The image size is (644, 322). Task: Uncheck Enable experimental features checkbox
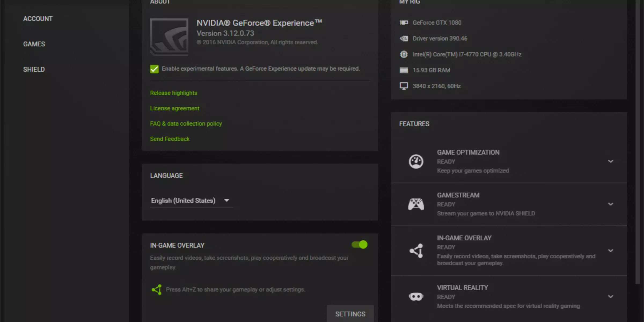pyautogui.click(x=154, y=69)
